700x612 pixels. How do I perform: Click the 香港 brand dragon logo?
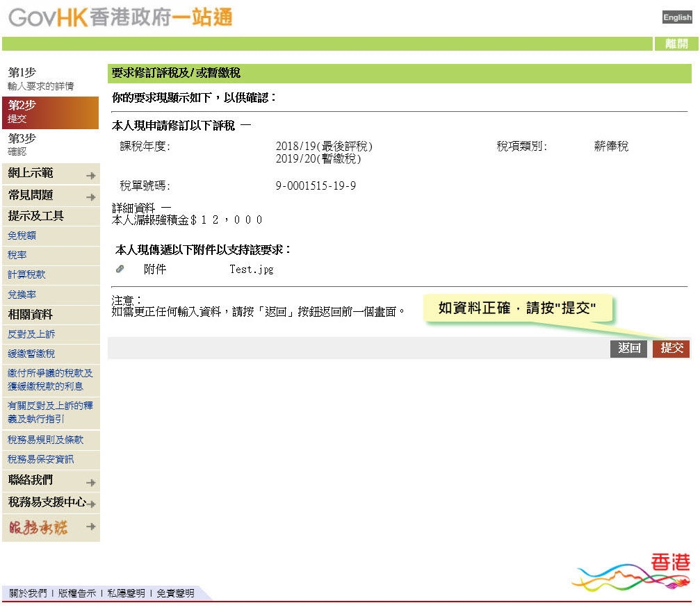(630, 572)
